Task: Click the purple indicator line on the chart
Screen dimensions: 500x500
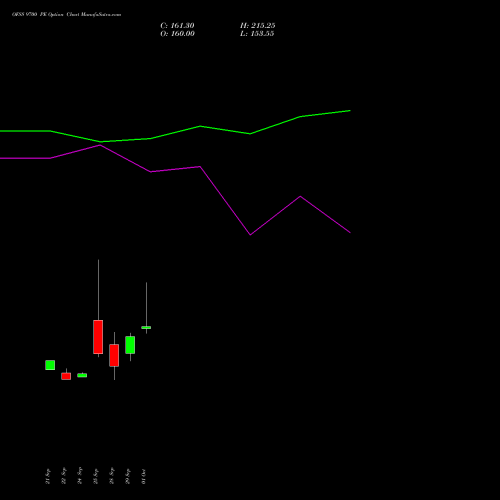Action: point(200,167)
